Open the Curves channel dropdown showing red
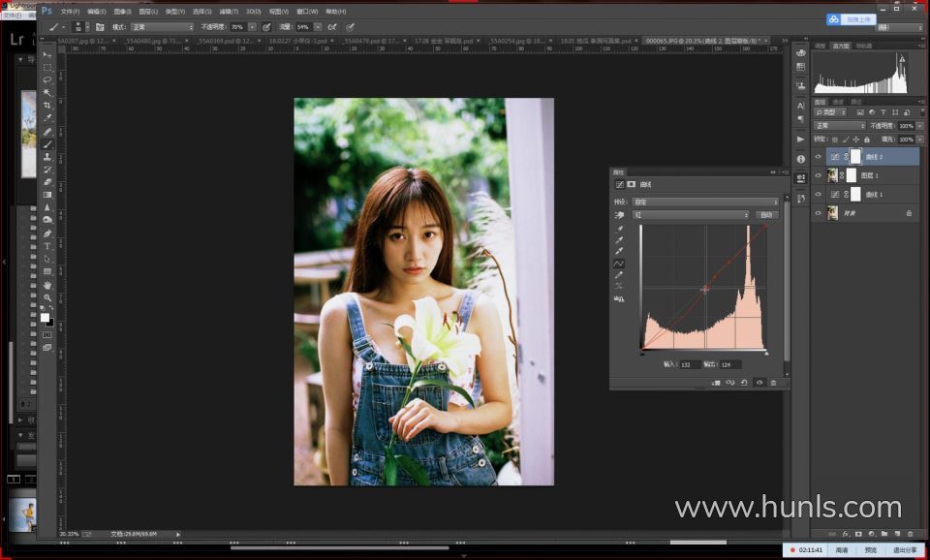Screen dimensions: 930x560 point(691,215)
